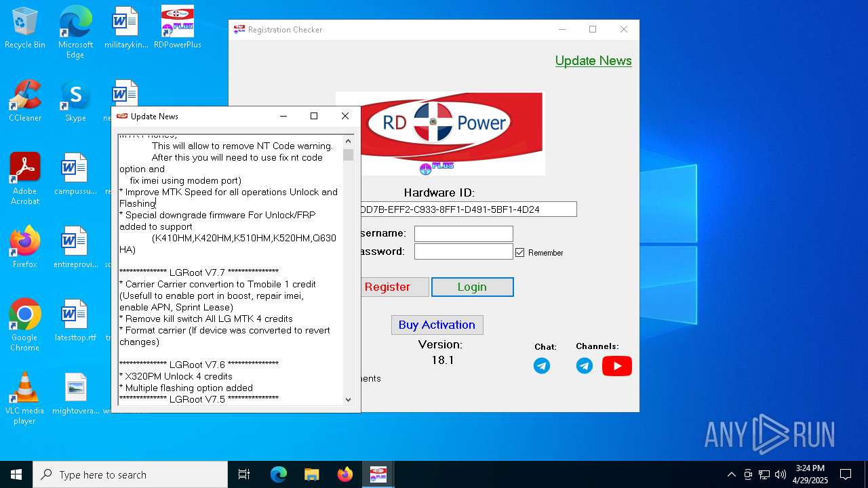Click the Update News link
The width and height of the screenshot is (868, 488).
[593, 61]
